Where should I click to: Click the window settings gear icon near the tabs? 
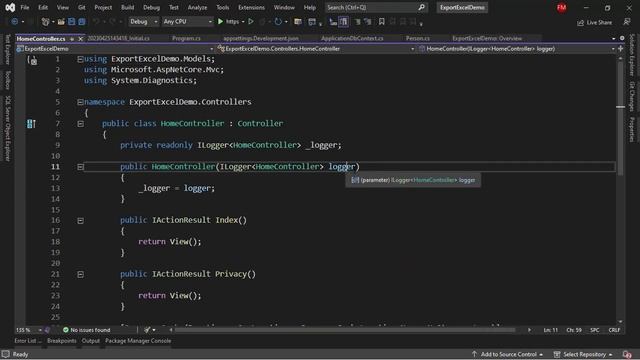tap(622, 38)
